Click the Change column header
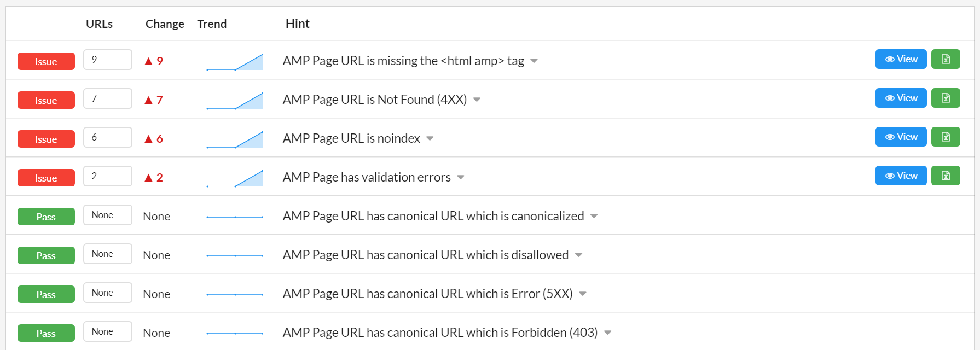The image size is (980, 350). [x=165, y=24]
